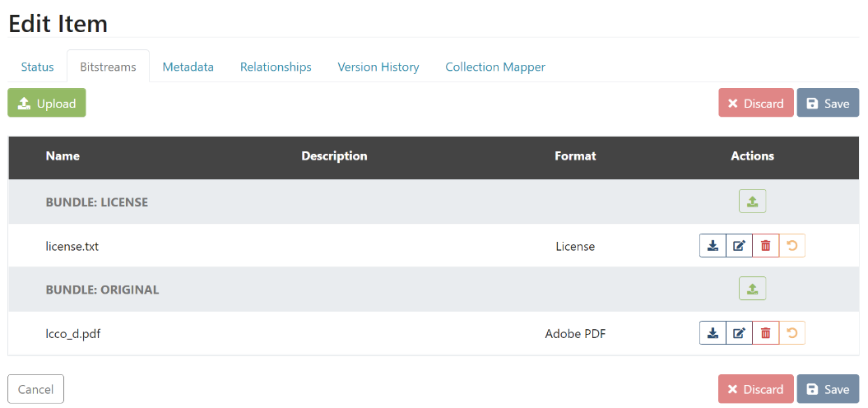Open the Metadata tab
This screenshot has width=868, height=408.
pos(188,67)
